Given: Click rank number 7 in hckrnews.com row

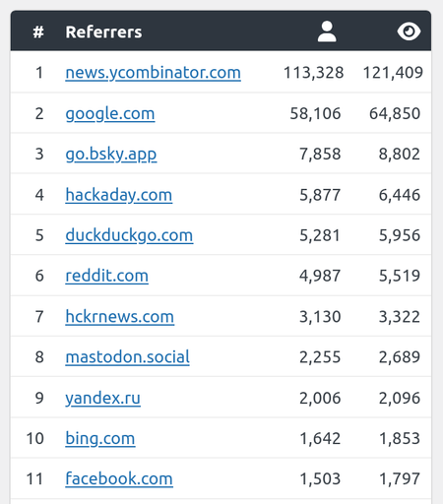Looking at the screenshot, I should pyautogui.click(x=39, y=317).
